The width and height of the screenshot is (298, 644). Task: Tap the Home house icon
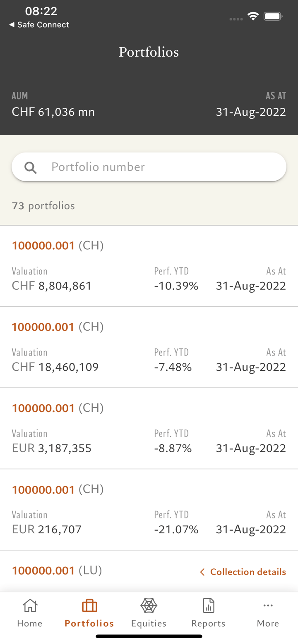coord(30,606)
